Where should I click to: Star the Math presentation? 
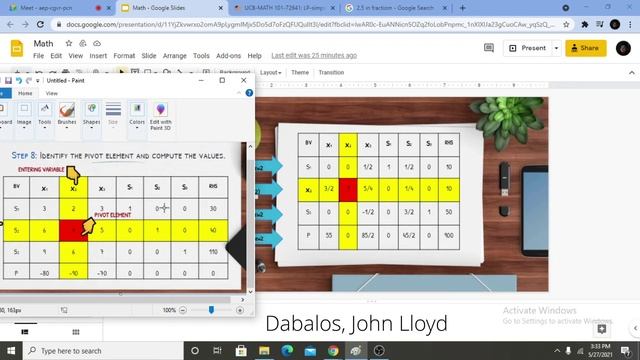pyautogui.click(x=69, y=43)
